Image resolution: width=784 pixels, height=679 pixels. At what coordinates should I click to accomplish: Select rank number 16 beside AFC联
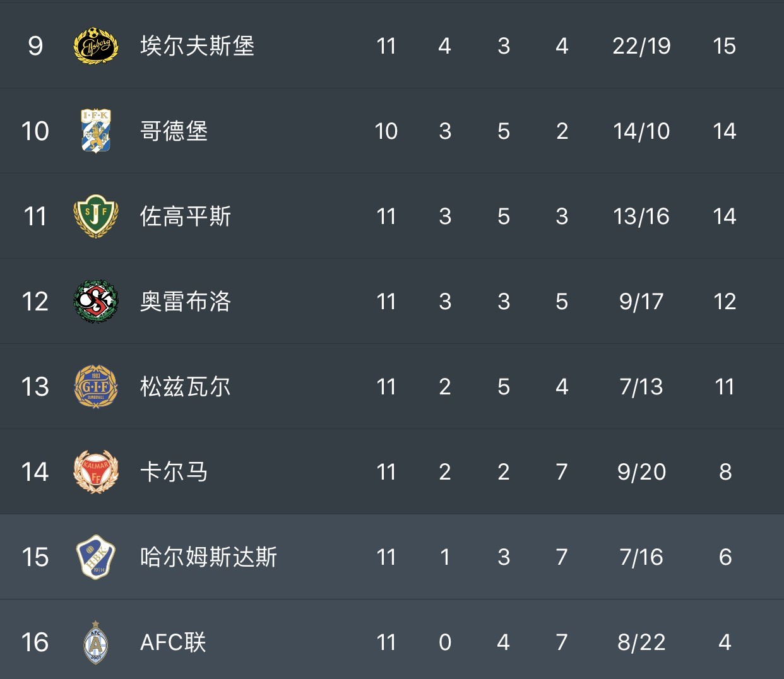coord(35,642)
